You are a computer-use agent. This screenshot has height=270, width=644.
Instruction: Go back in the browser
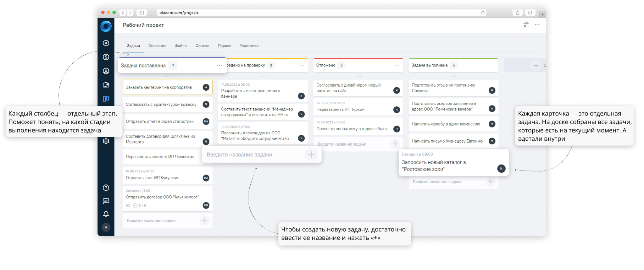coord(123,13)
